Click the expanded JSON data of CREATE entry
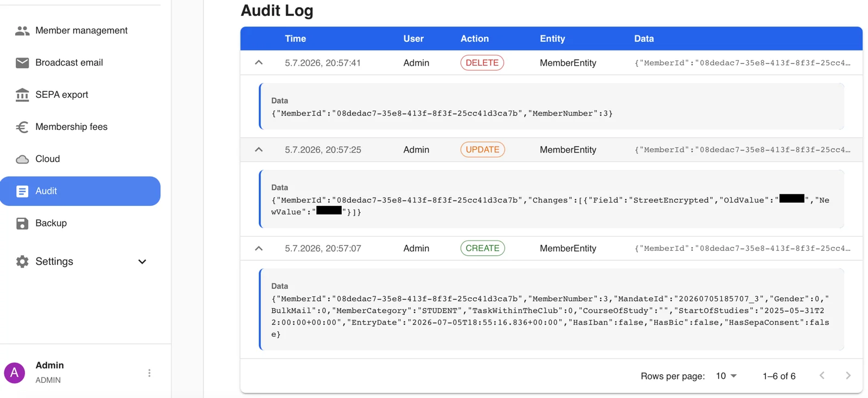The height and width of the screenshot is (398, 868). [551, 317]
